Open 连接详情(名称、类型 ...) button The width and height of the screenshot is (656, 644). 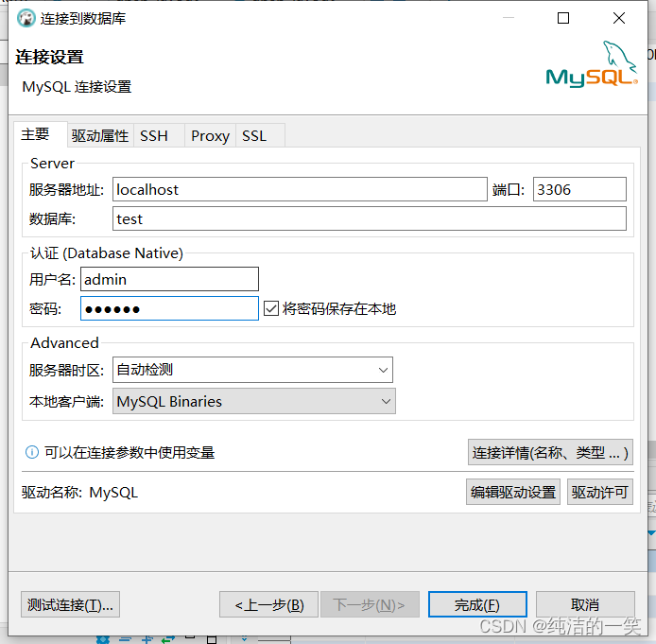coord(550,452)
